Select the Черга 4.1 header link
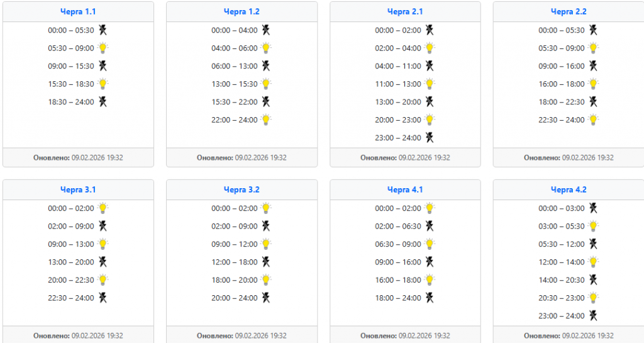The image size is (644, 343). (405, 189)
